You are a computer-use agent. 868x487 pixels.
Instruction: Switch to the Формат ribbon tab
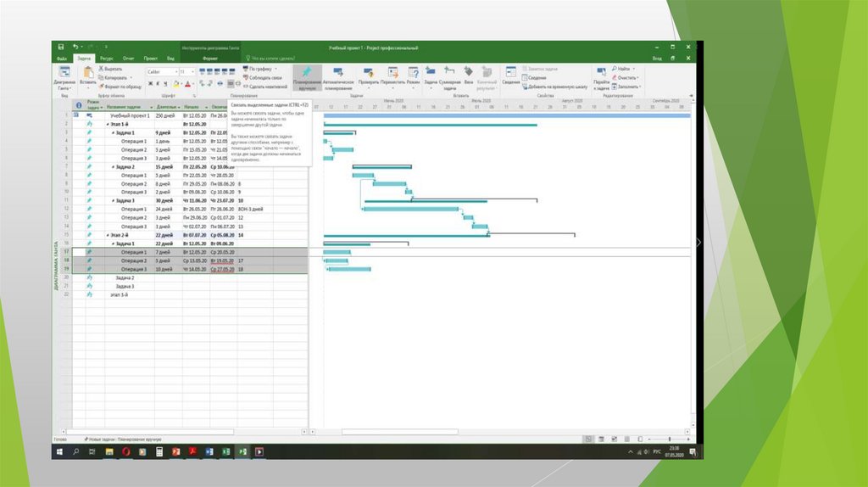click(210, 59)
